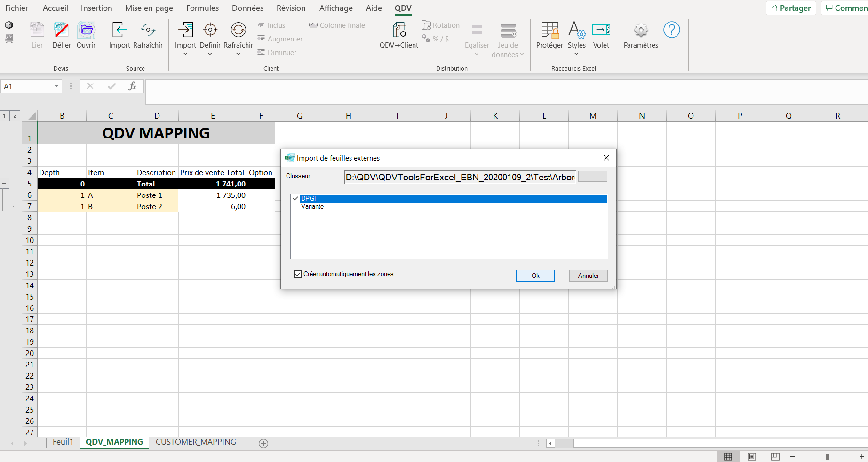868x462 pixels.
Task: Expand the Client Import dropdown arrow
Action: (185, 54)
